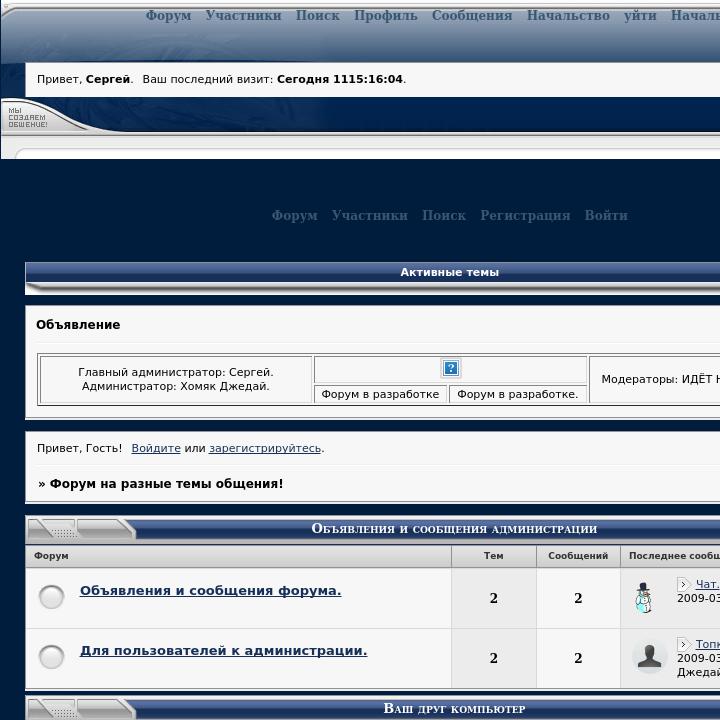This screenshot has height=720, width=720.
Task: Click the snowman avatar in last post column
Action: tap(643, 598)
